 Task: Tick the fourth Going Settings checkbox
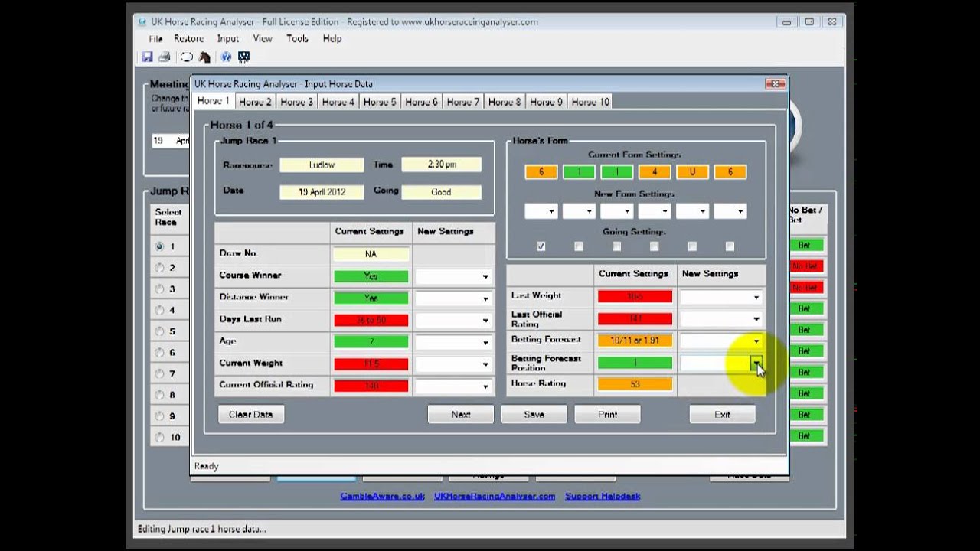click(654, 246)
